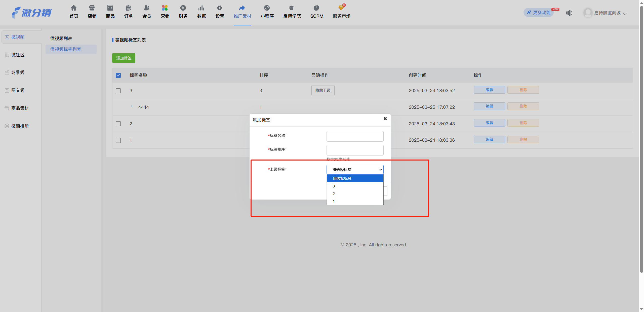Click the page vertical scrollbar

coord(641,138)
